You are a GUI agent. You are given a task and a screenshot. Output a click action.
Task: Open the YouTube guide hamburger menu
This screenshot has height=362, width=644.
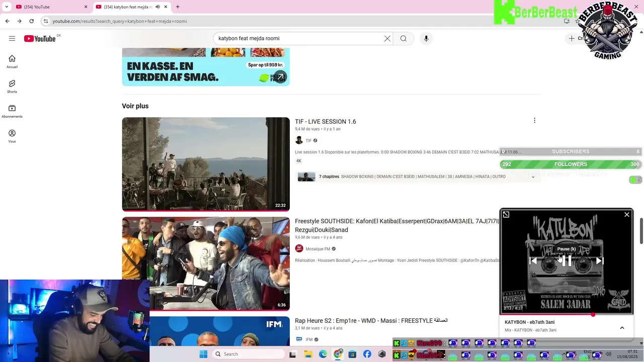click(x=12, y=38)
